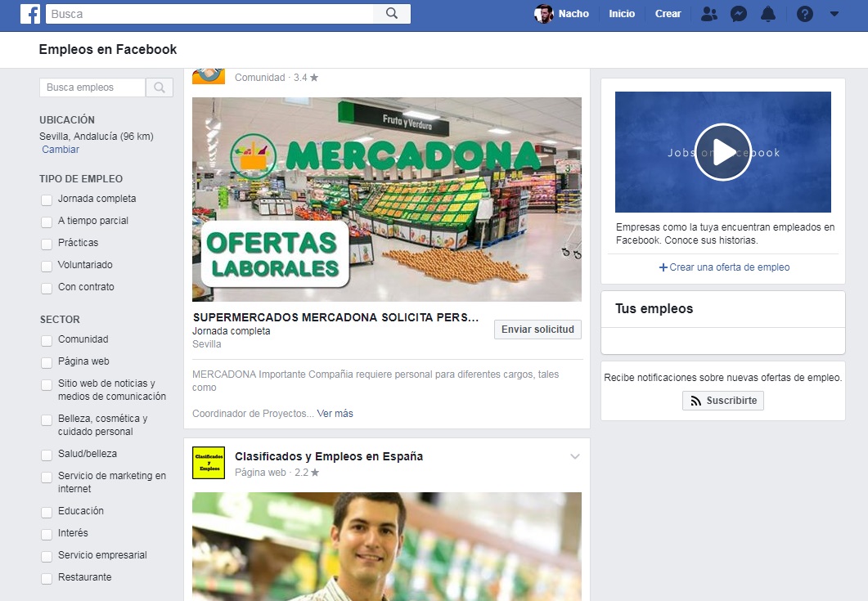868x601 pixels.
Task: Check the A tiempo parcial filter
Action: (x=47, y=222)
